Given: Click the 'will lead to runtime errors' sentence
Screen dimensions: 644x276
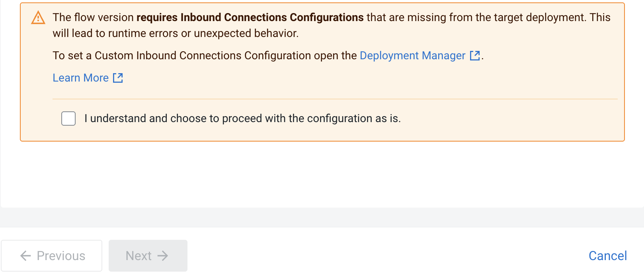Looking at the screenshot, I should 176,33.
